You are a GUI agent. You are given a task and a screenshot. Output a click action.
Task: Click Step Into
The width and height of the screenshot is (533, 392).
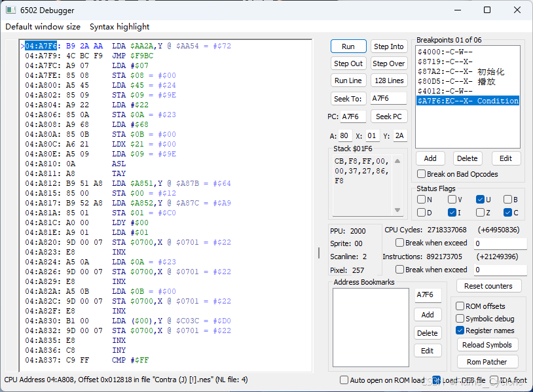(x=388, y=46)
